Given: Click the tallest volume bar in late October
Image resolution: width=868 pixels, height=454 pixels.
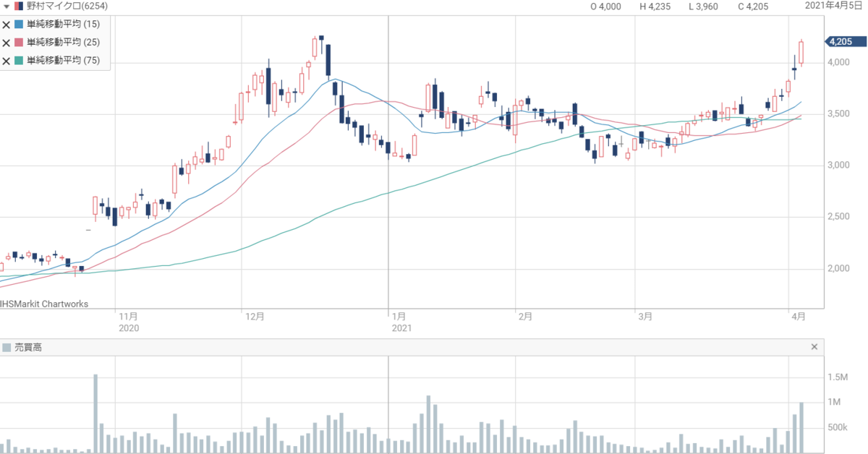Looking at the screenshot, I should coord(95,414).
